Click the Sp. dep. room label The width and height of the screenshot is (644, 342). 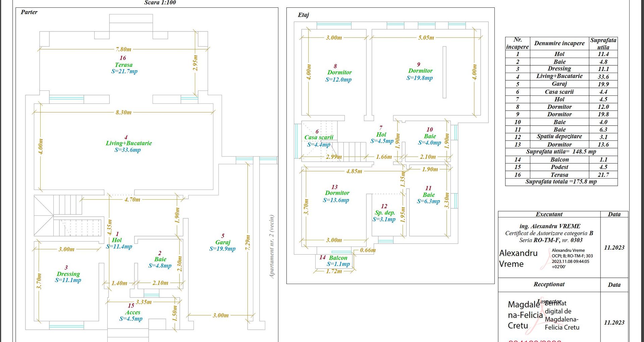click(x=385, y=213)
